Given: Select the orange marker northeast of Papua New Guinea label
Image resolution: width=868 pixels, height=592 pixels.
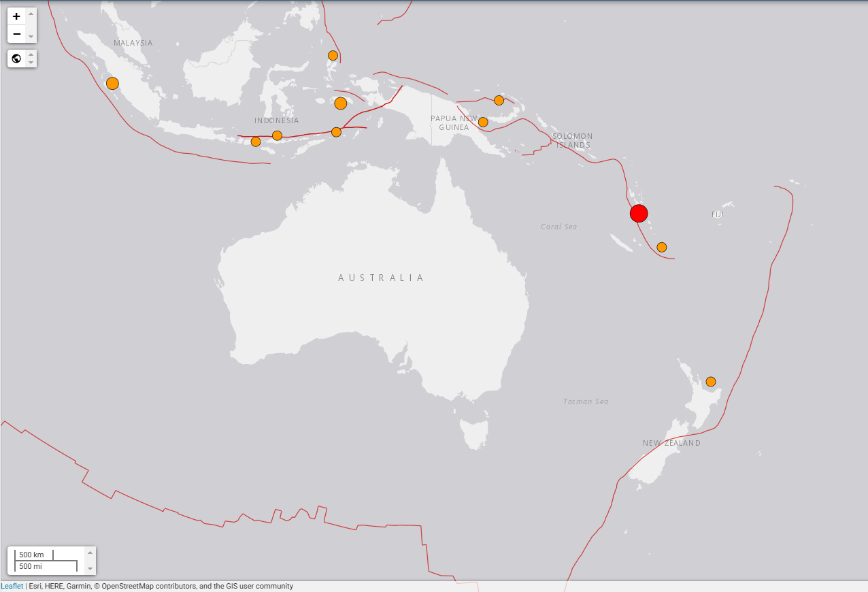Looking at the screenshot, I should pyautogui.click(x=499, y=101).
